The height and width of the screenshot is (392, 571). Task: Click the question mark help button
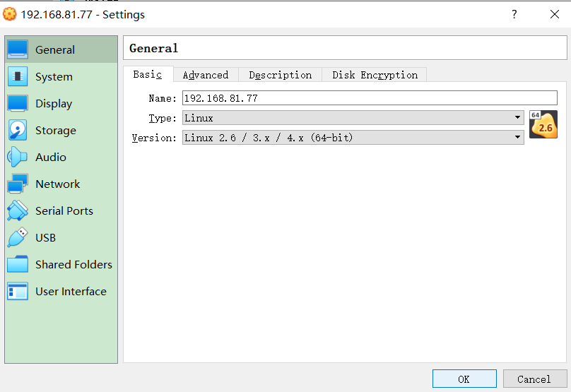click(514, 14)
